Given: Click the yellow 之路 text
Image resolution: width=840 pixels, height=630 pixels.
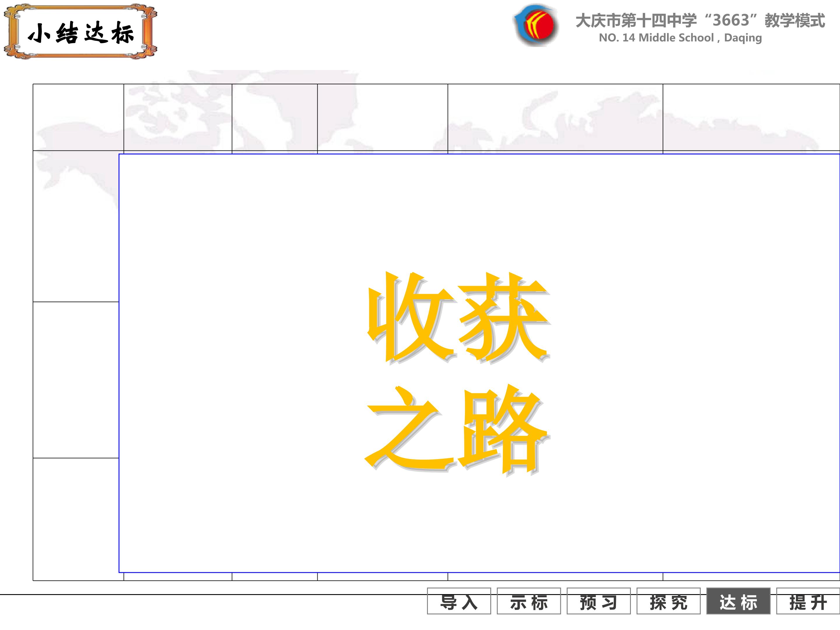Looking at the screenshot, I should coord(458,429).
